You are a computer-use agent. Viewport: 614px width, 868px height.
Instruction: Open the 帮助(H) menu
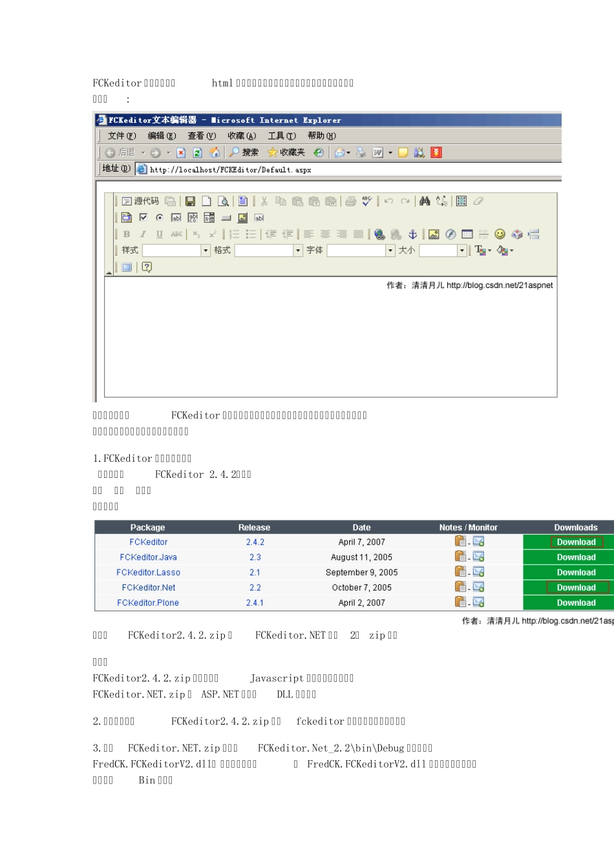pos(322,136)
